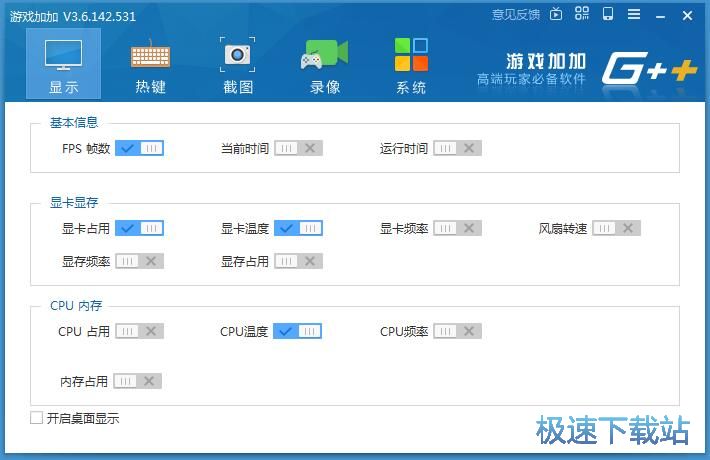Viewport: 710px width, 460px height.
Task: Turn on the 显存占用 switch
Action: click(x=298, y=261)
